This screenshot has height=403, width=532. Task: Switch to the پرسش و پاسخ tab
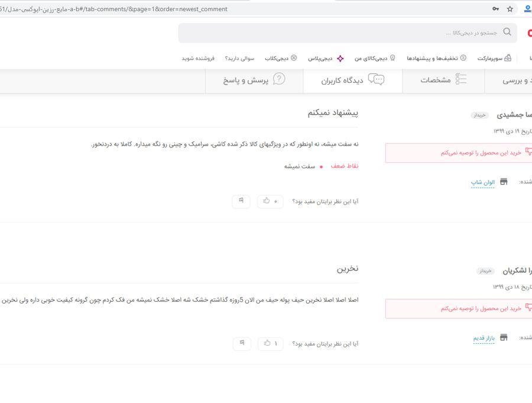pos(254,80)
